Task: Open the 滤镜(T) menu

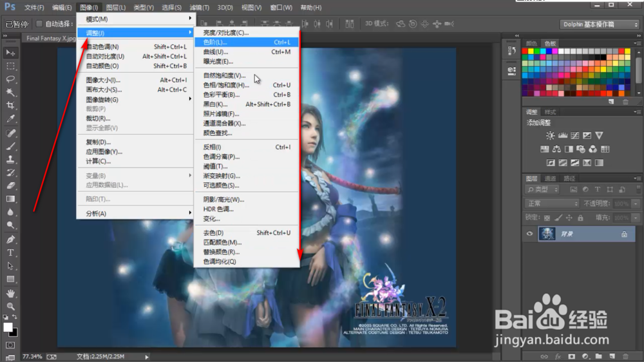Action: [199, 7]
